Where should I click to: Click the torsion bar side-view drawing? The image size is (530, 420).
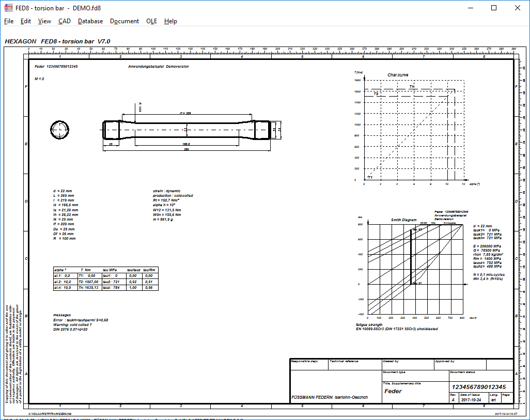(186, 130)
